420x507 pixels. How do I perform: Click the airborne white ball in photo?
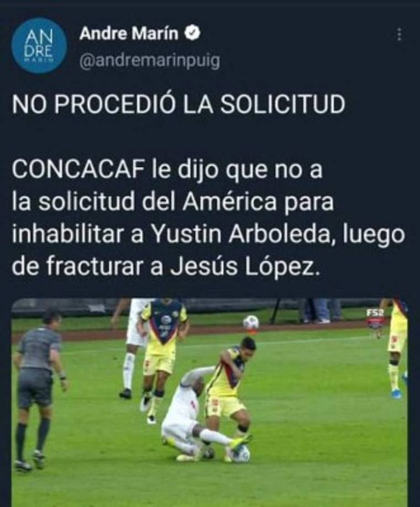click(x=251, y=322)
